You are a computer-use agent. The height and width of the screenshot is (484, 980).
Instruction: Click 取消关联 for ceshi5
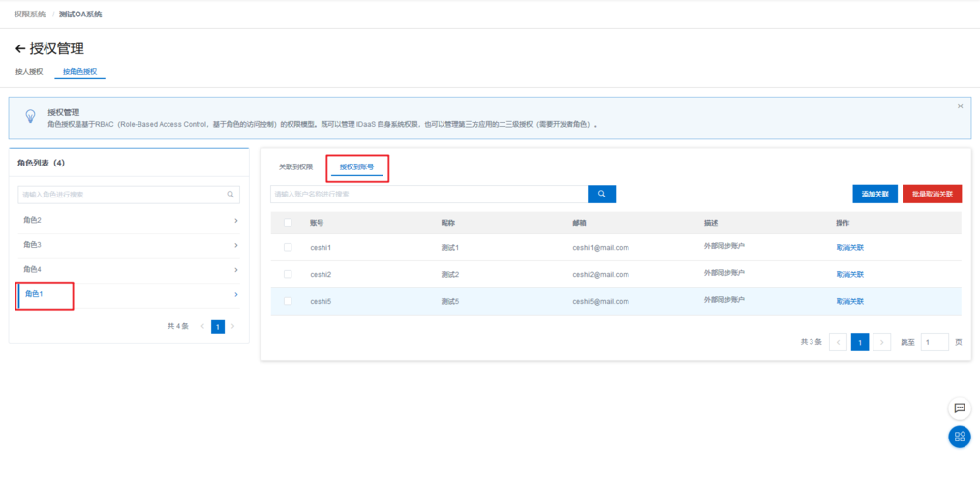[x=850, y=301]
